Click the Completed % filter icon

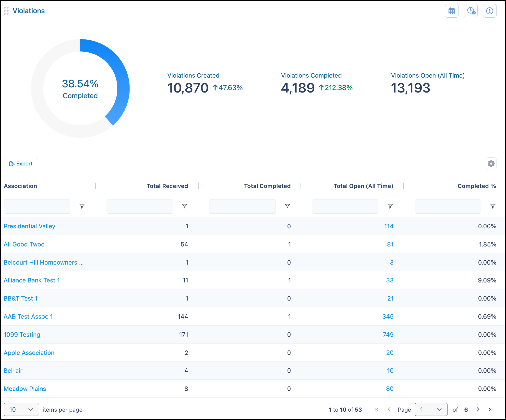[x=493, y=206]
